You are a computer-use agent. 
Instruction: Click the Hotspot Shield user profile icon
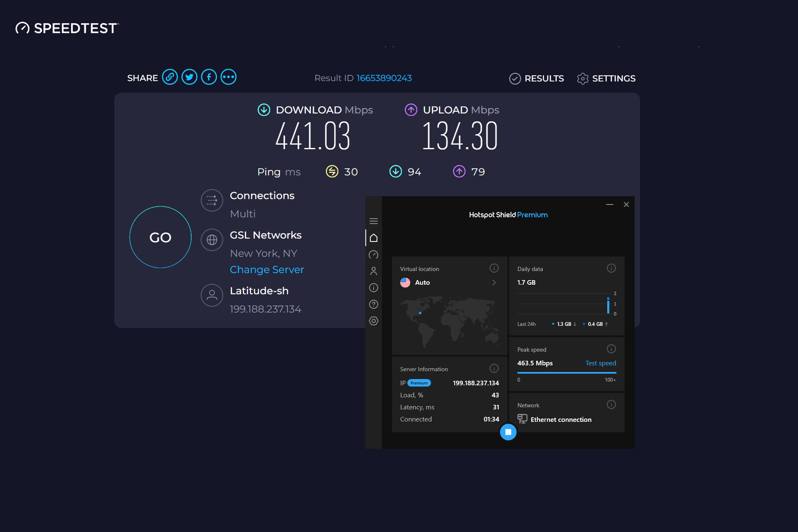[374, 270]
